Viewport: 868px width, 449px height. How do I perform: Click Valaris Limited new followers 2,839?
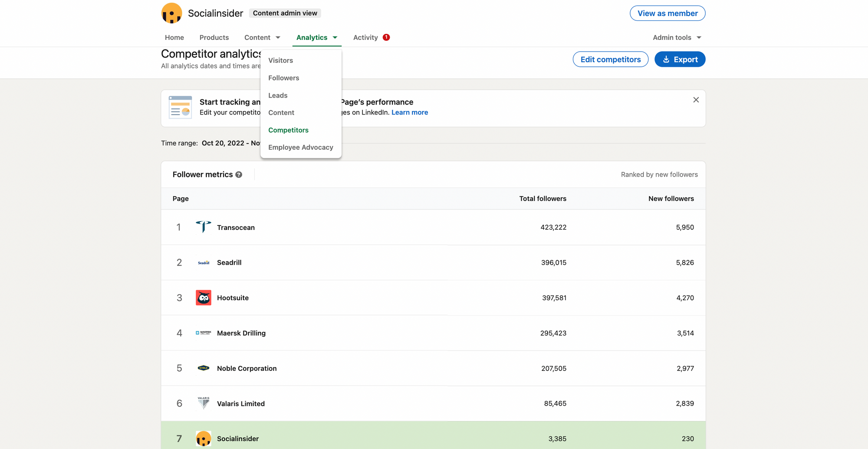(685, 403)
